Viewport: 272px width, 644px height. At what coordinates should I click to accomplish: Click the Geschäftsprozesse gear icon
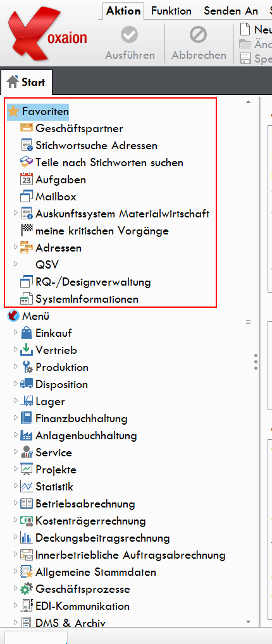(27, 589)
